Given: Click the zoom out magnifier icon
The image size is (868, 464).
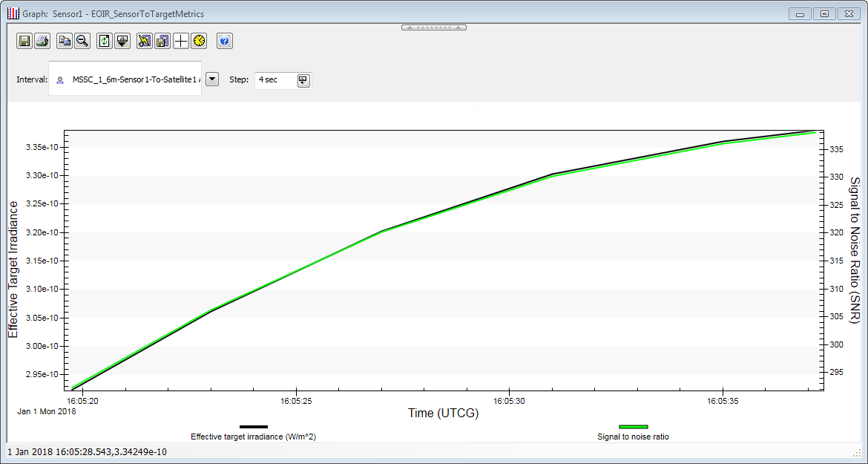Looking at the screenshot, I should tap(82, 42).
